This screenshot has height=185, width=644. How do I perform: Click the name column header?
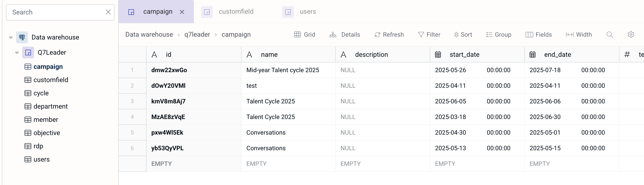pos(288,54)
